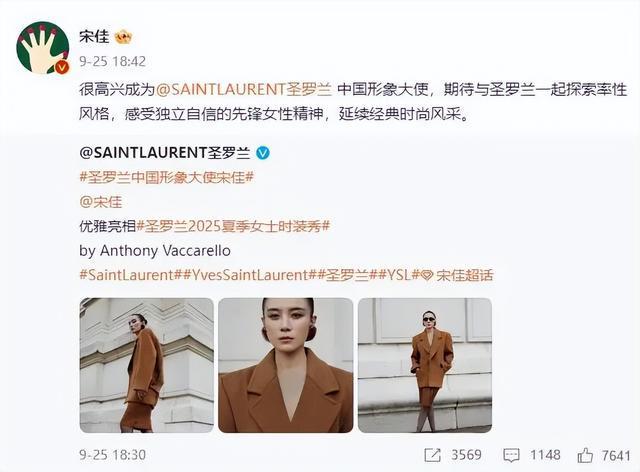This screenshot has width=640, height=472.
Task: Open the reposted author @SAINTLAURENT圣罗兰 name
Action: point(165,153)
